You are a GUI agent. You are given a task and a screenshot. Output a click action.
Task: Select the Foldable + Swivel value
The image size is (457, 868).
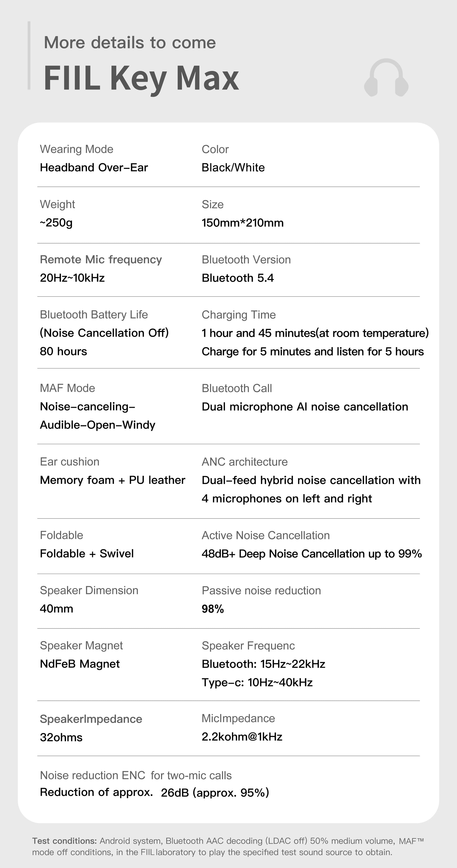point(87,554)
